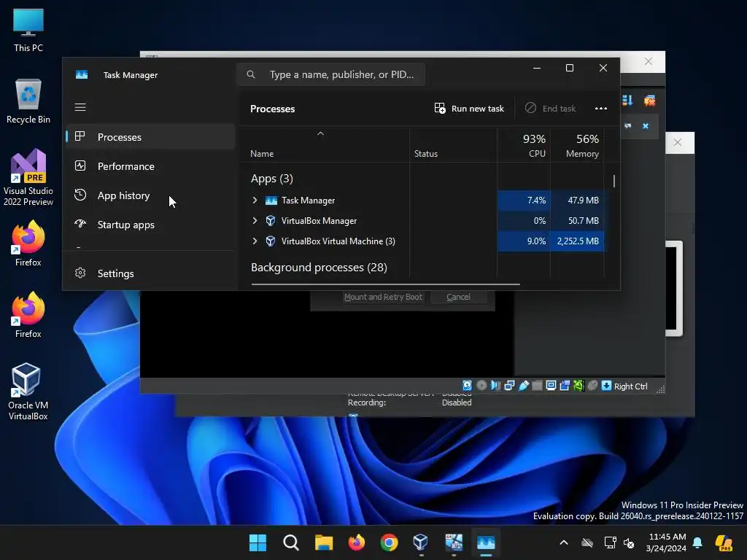Select the Task Manager app row
The width and height of the screenshot is (747, 560).
click(x=422, y=201)
